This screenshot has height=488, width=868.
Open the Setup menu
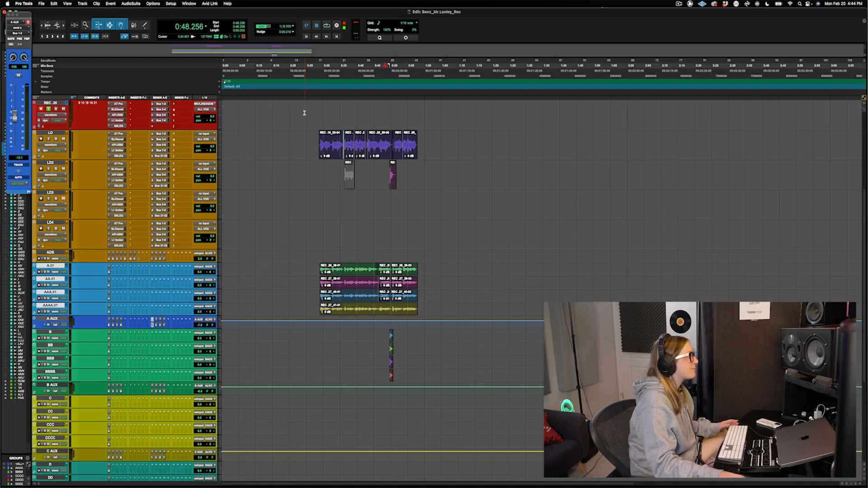click(171, 3)
